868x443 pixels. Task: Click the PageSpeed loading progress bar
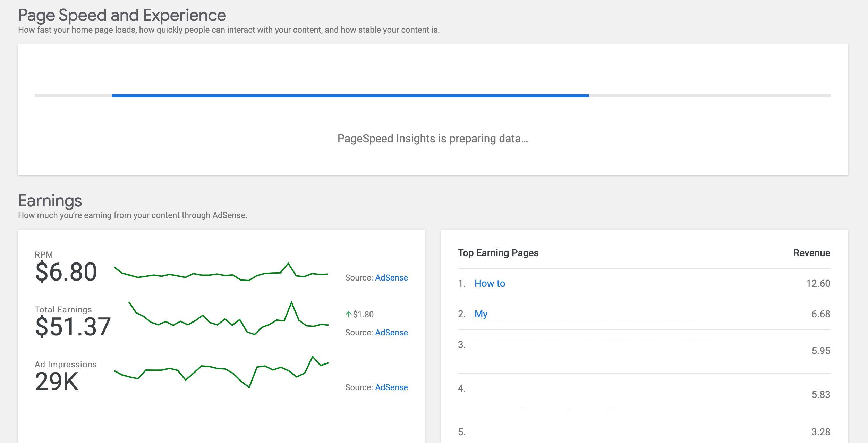click(433, 96)
